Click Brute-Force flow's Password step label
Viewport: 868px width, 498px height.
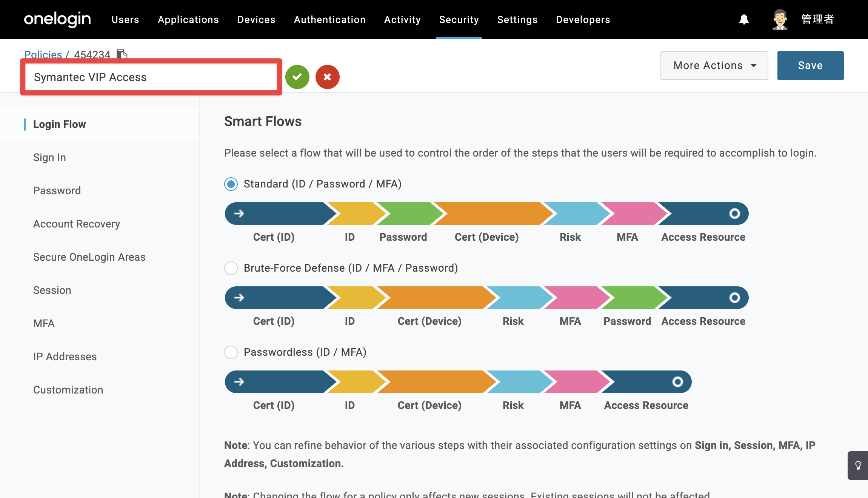(x=627, y=321)
